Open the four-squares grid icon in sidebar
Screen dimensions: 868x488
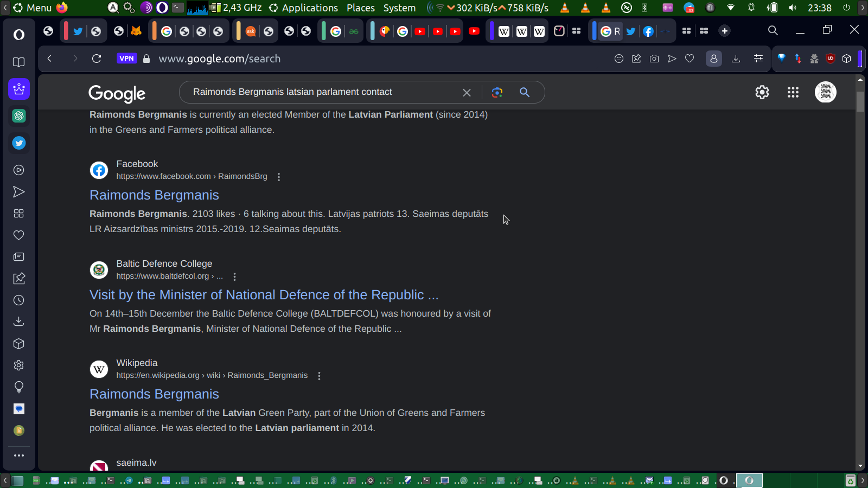point(19,214)
